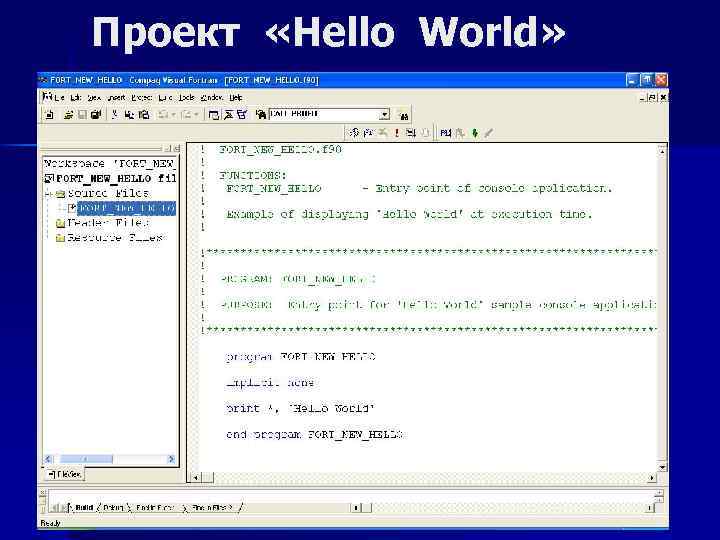The image size is (720, 540).
Task: Open the Project menu
Action: pos(141,98)
